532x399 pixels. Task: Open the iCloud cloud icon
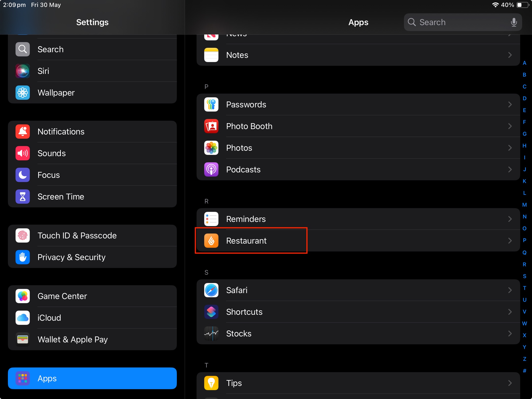click(x=23, y=318)
